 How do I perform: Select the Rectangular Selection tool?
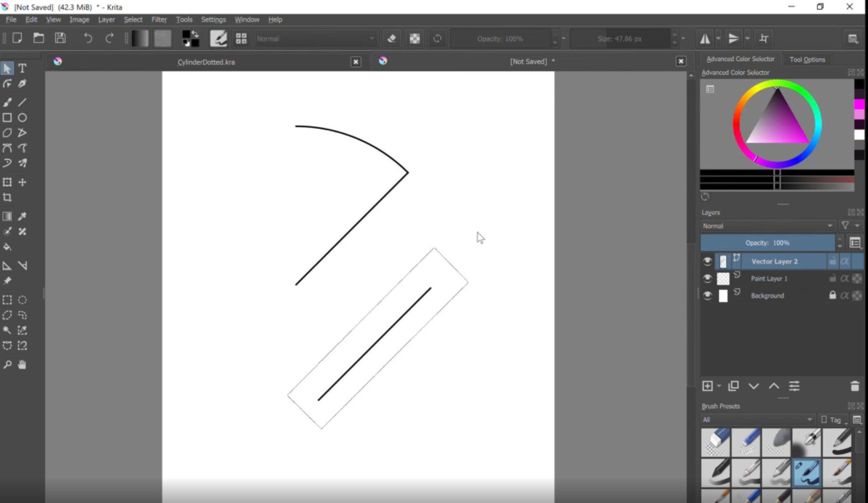click(x=7, y=300)
